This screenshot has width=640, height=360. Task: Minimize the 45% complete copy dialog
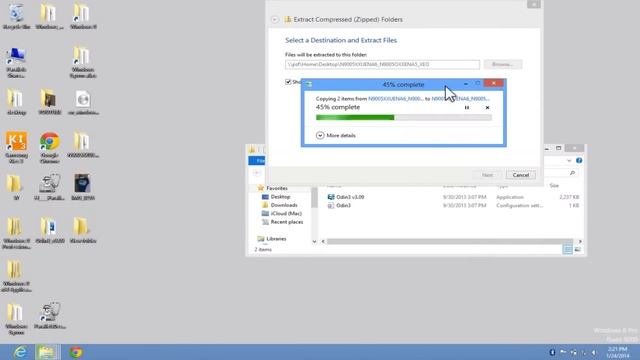pyautogui.click(x=466, y=84)
